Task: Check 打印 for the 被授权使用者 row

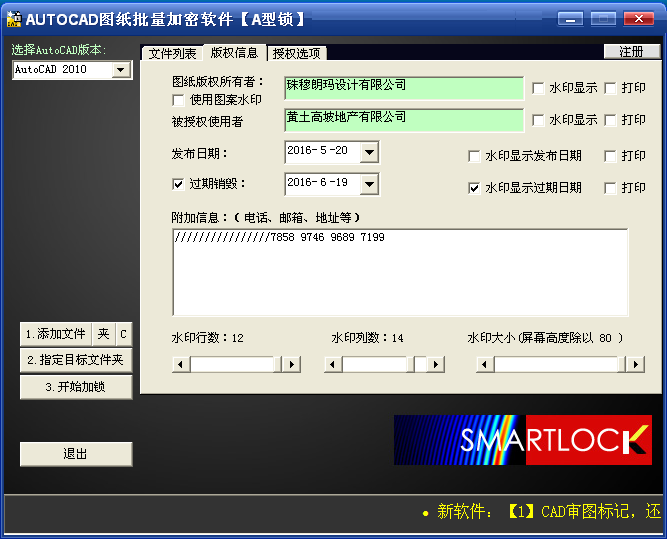Action: [x=610, y=120]
